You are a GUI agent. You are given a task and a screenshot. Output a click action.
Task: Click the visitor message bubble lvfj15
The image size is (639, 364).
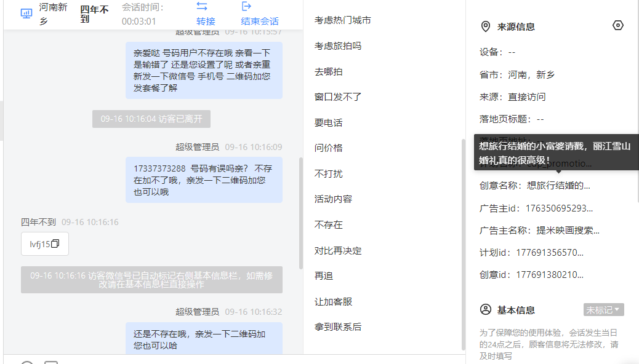(x=45, y=244)
